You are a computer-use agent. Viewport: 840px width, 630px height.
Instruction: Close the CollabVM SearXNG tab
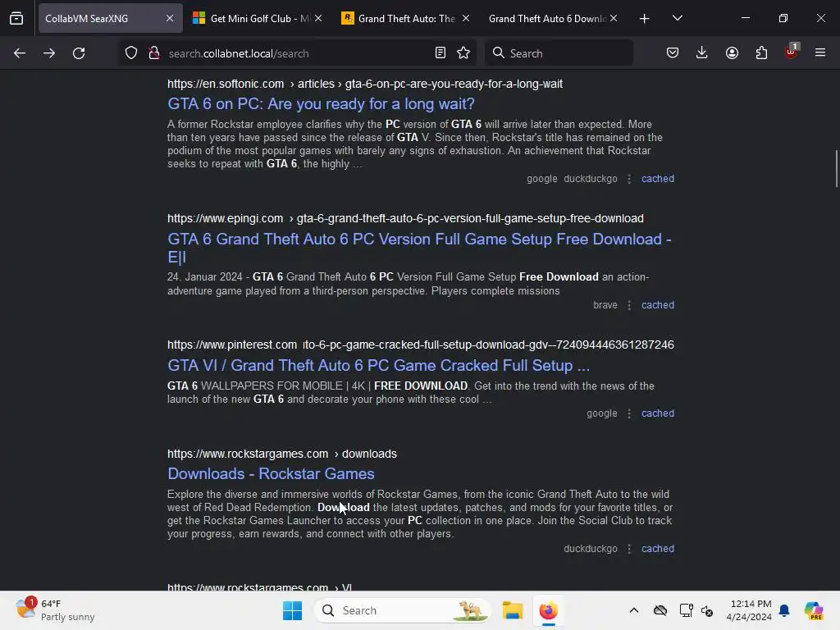(170, 19)
